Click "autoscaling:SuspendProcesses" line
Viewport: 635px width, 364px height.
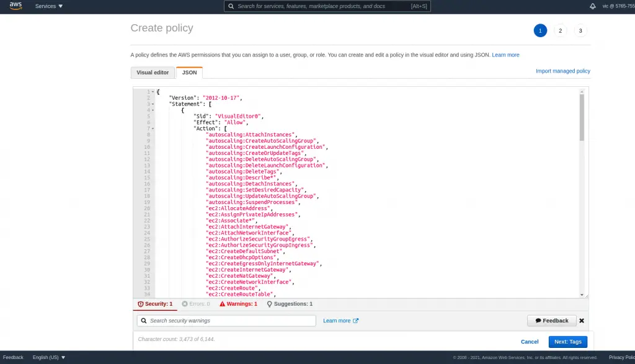click(x=252, y=202)
